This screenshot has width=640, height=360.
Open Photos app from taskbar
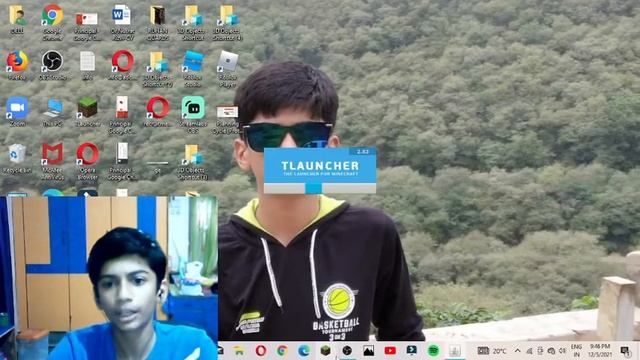[x=369, y=351]
